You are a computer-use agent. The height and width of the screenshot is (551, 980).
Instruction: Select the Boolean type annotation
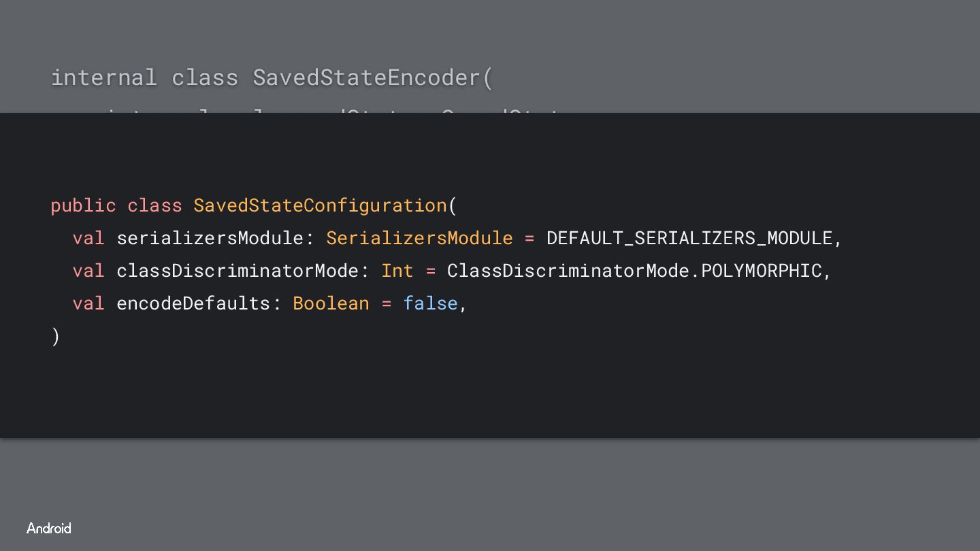tap(331, 303)
